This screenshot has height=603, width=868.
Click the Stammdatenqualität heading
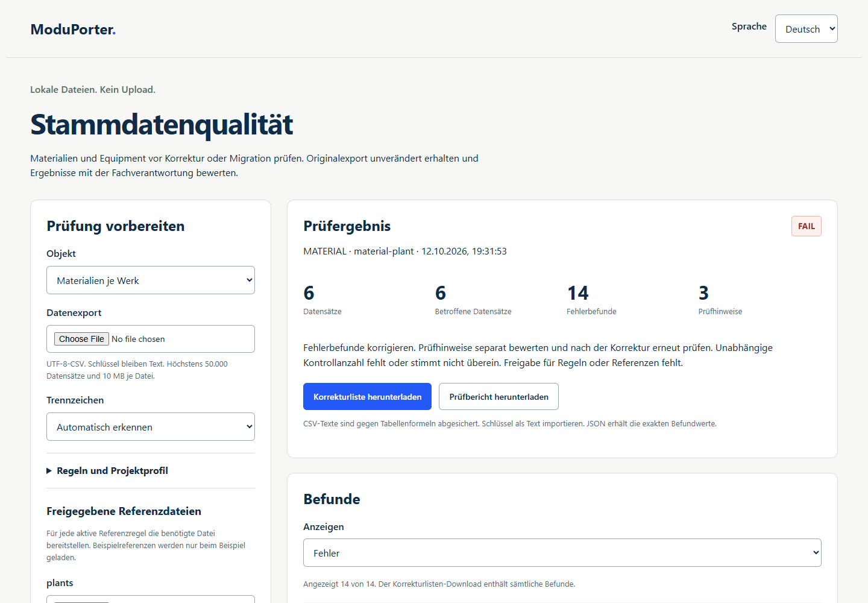point(162,125)
